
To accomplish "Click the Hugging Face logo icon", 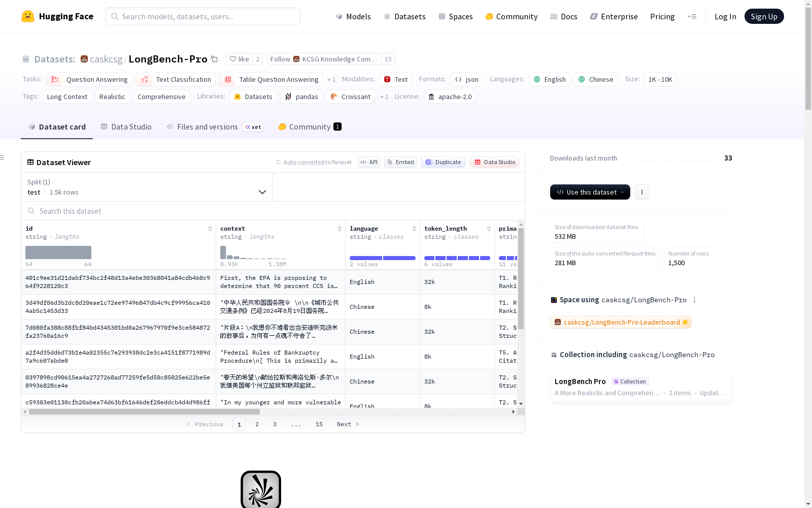I will pyautogui.click(x=28, y=16).
